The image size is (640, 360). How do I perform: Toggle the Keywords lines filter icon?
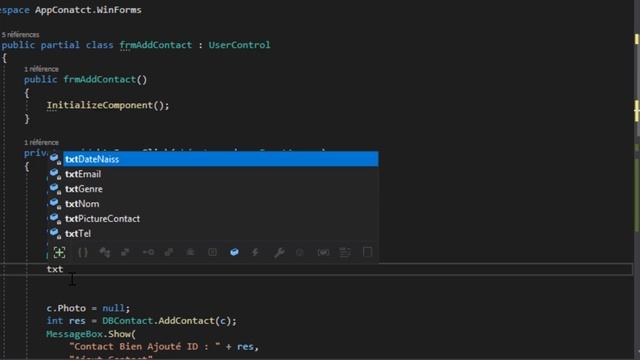click(345, 252)
